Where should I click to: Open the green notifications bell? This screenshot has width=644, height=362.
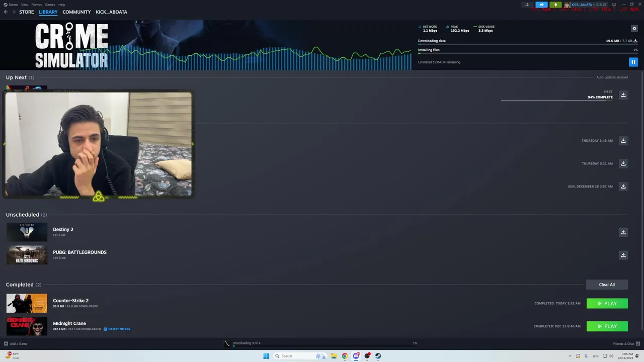tap(555, 5)
